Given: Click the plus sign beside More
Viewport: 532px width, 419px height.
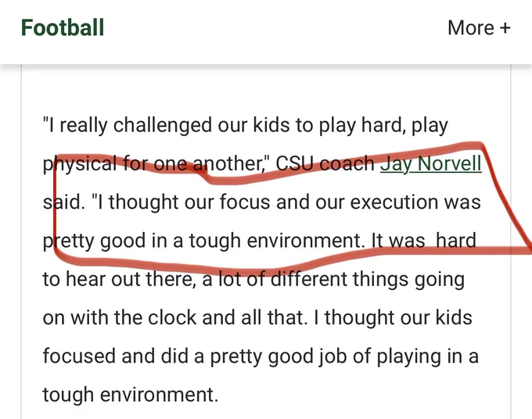Looking at the screenshot, I should click(x=505, y=28).
